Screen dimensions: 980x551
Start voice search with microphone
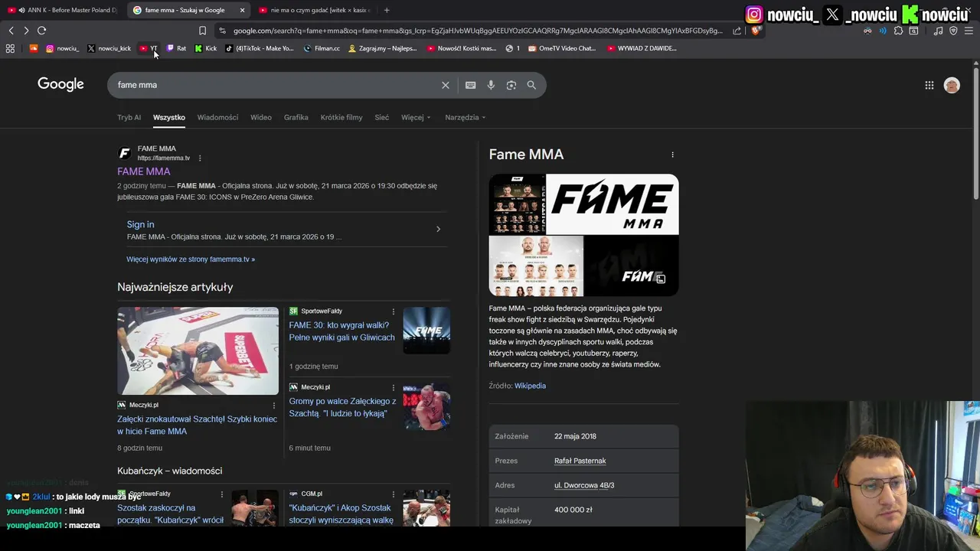pyautogui.click(x=491, y=85)
